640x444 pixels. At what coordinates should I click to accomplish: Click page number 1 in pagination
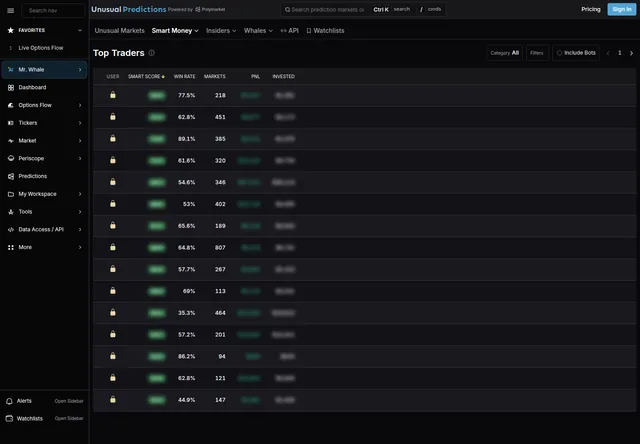[620, 53]
